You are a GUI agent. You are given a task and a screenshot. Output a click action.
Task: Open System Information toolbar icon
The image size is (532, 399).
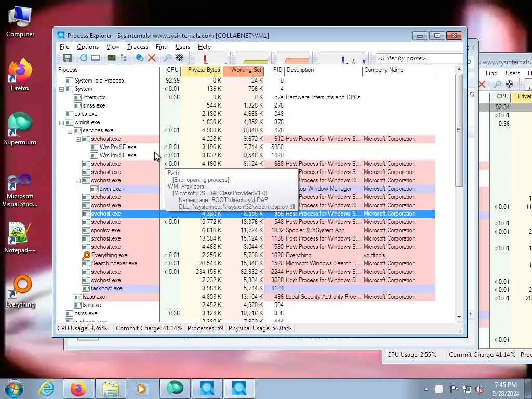(111, 58)
